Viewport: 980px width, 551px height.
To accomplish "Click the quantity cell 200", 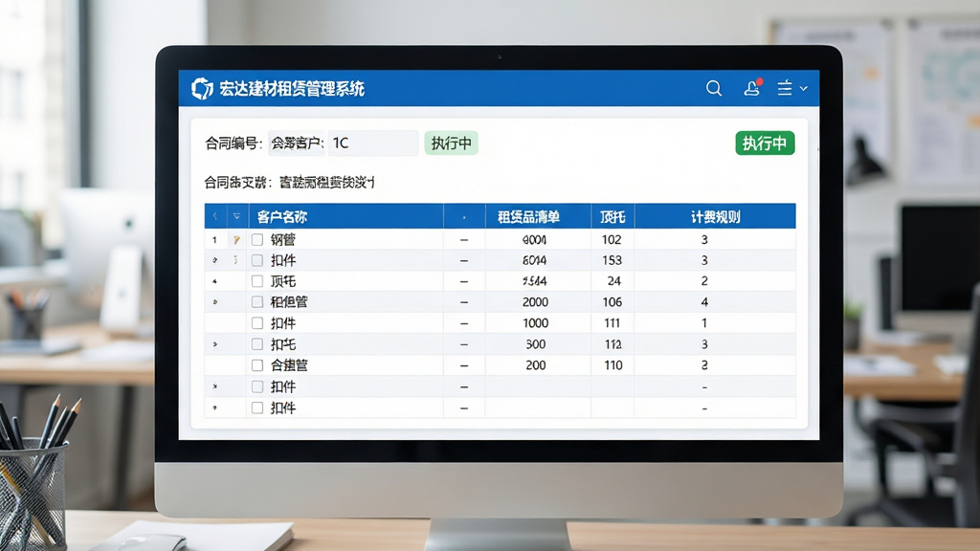I will click(536, 365).
